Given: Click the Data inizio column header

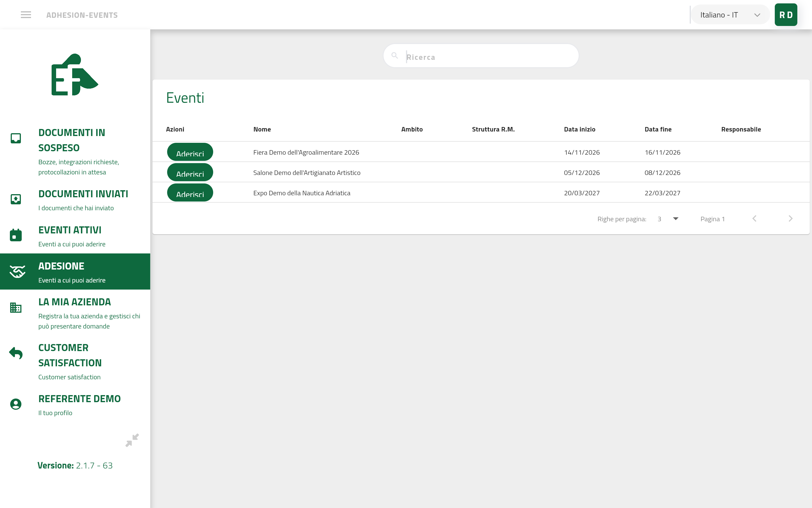Looking at the screenshot, I should 579,129.
